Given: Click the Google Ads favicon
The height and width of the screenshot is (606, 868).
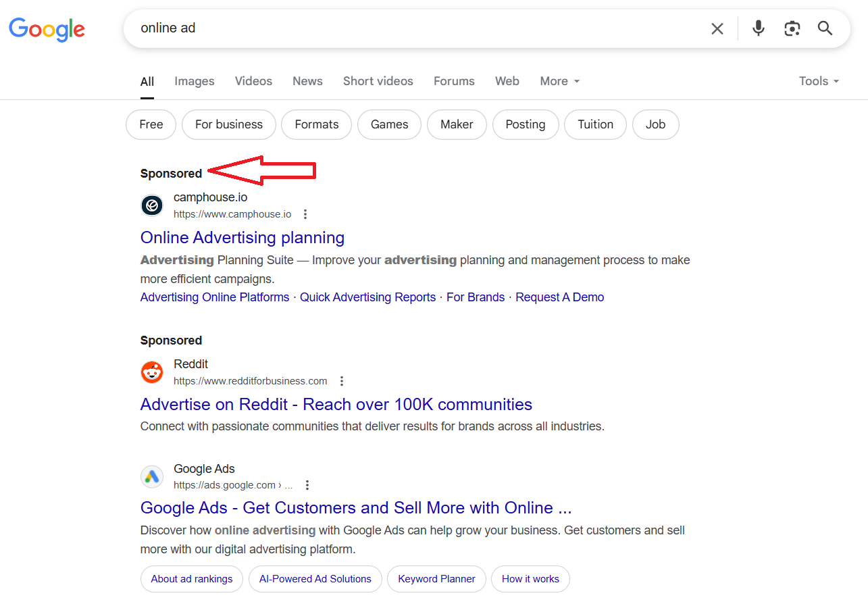Looking at the screenshot, I should pyautogui.click(x=152, y=476).
